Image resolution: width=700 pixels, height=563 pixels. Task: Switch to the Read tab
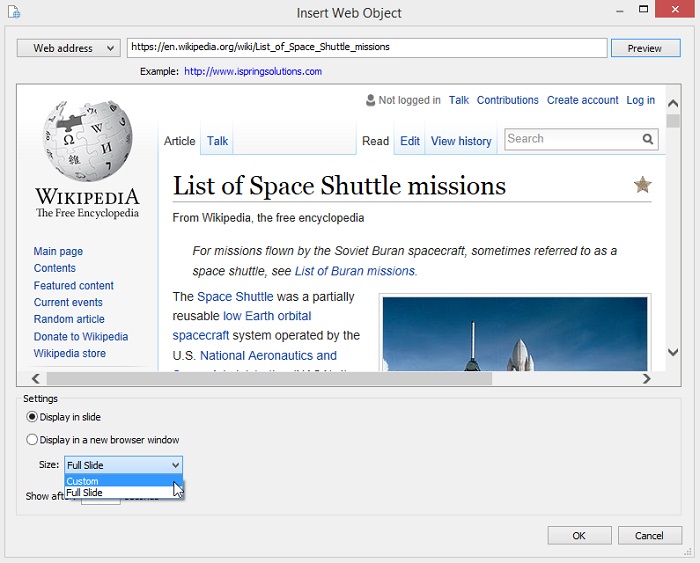[x=375, y=141]
